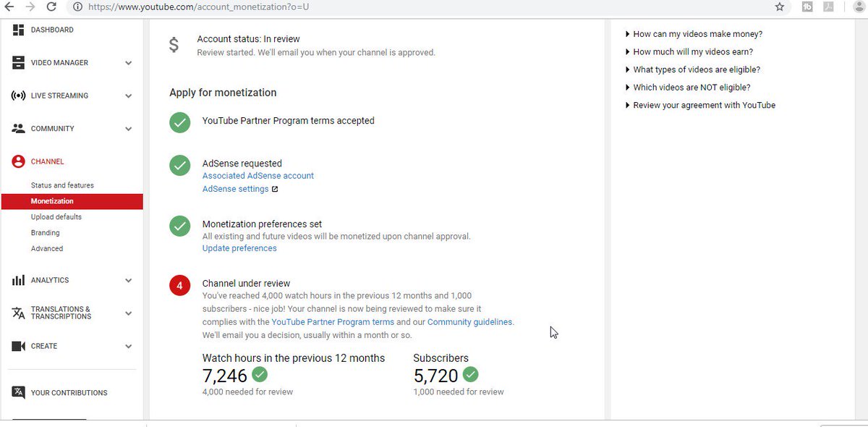Open Your Contributions

coord(69,393)
